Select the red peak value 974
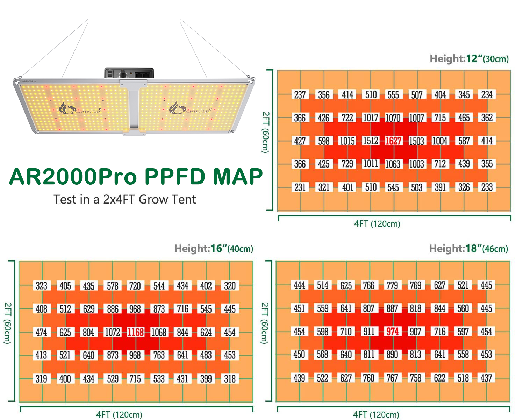 (x=392, y=331)
